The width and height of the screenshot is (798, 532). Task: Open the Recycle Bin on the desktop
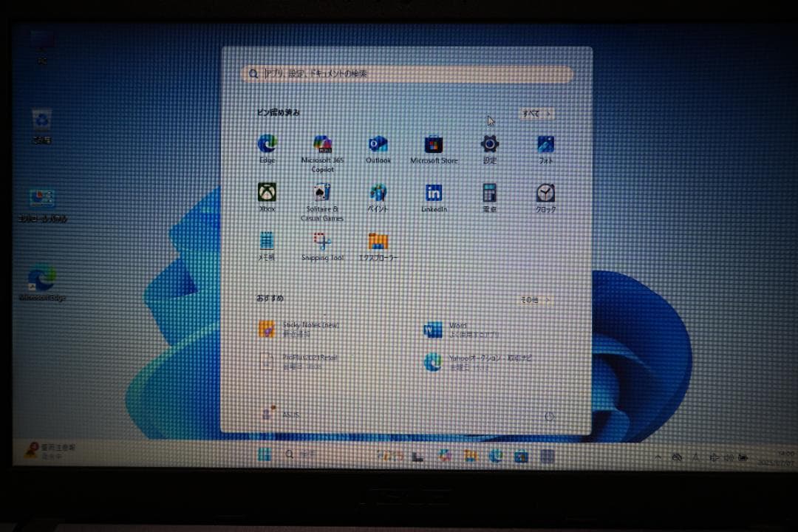click(41, 118)
